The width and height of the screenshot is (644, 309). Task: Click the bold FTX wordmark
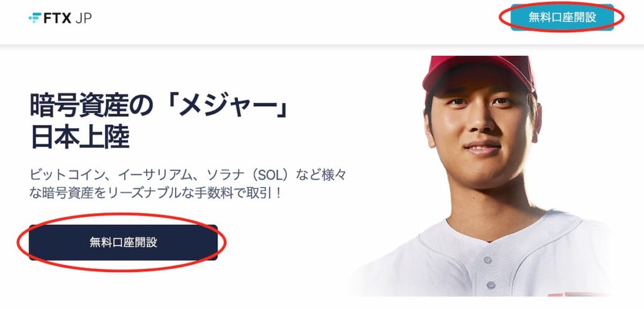58,18
